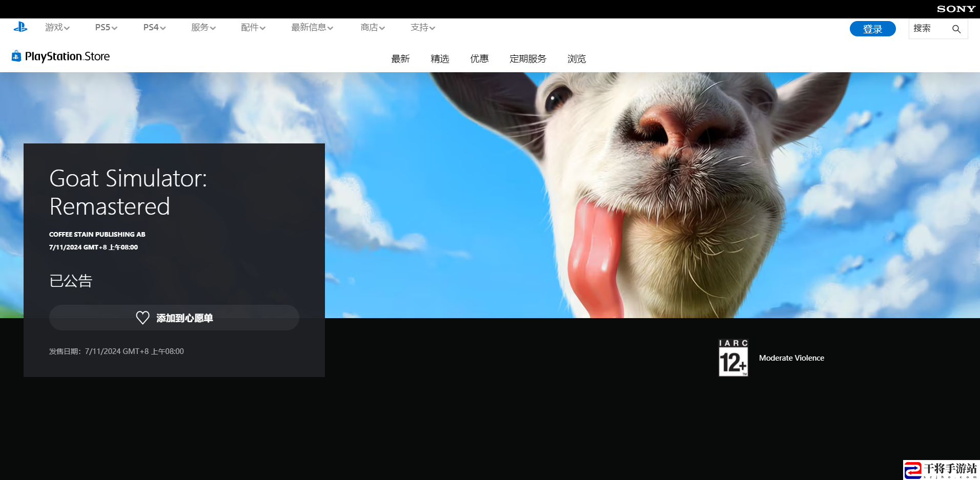
Task: Expand the 配件 dropdown menu
Action: pyautogui.click(x=253, y=27)
